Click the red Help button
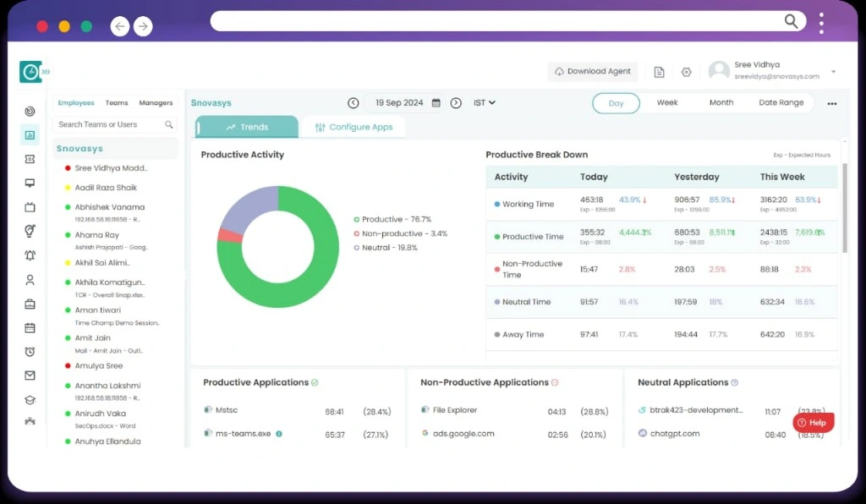 click(813, 423)
